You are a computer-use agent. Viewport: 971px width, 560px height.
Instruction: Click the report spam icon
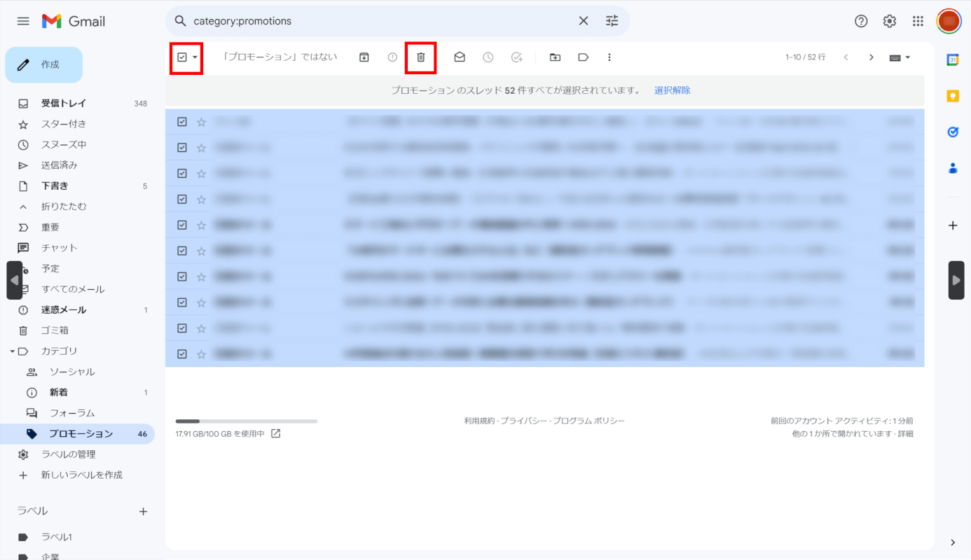coord(392,57)
